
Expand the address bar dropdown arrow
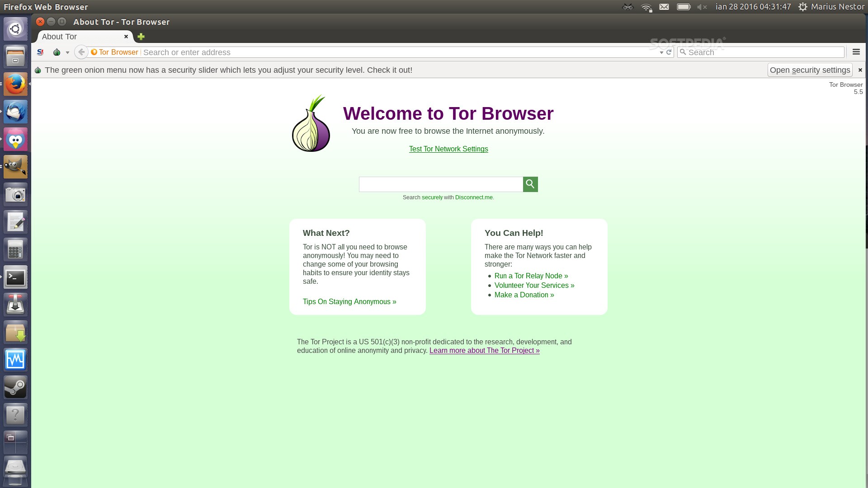(x=662, y=52)
